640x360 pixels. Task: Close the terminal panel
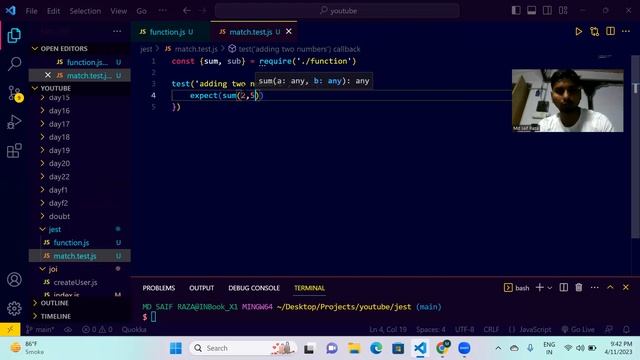[626, 287]
